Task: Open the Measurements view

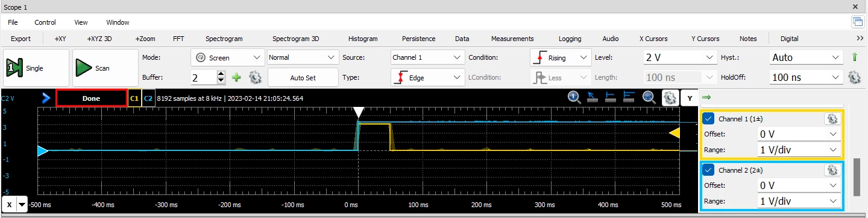Action: tap(512, 39)
